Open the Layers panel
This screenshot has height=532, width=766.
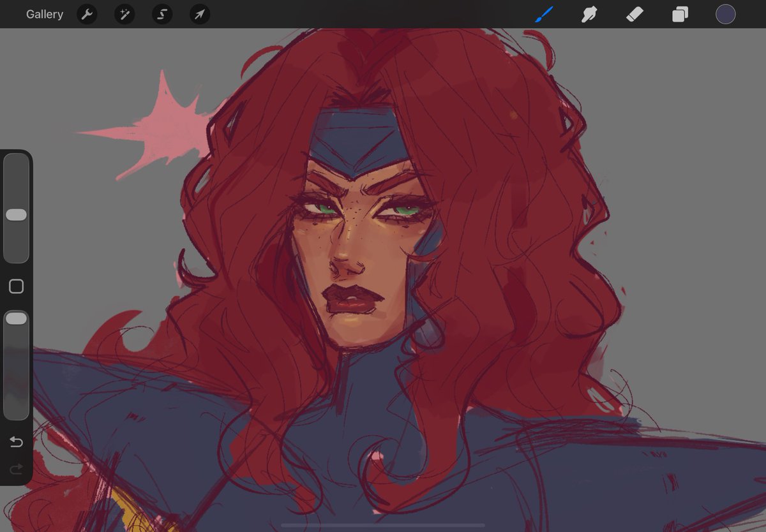click(x=679, y=14)
